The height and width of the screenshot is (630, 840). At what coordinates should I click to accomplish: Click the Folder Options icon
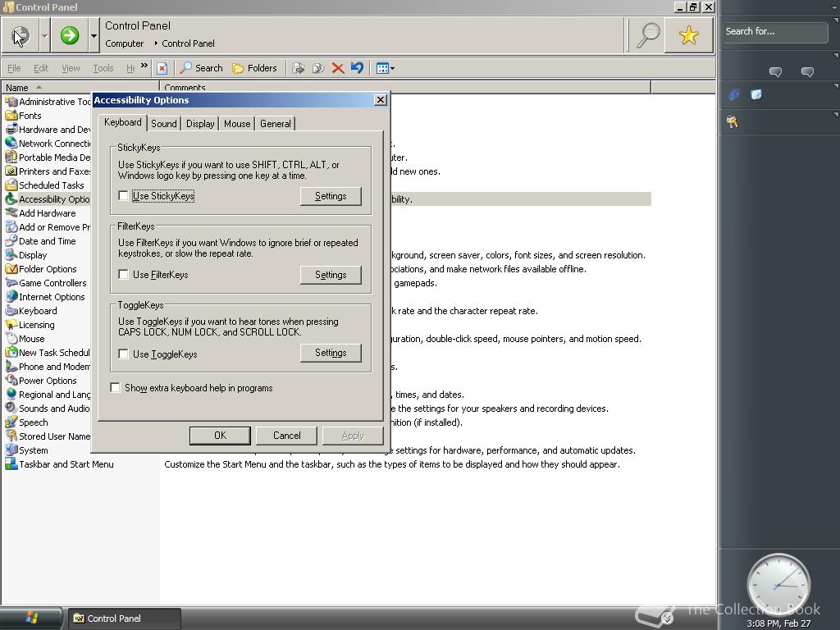coord(11,268)
